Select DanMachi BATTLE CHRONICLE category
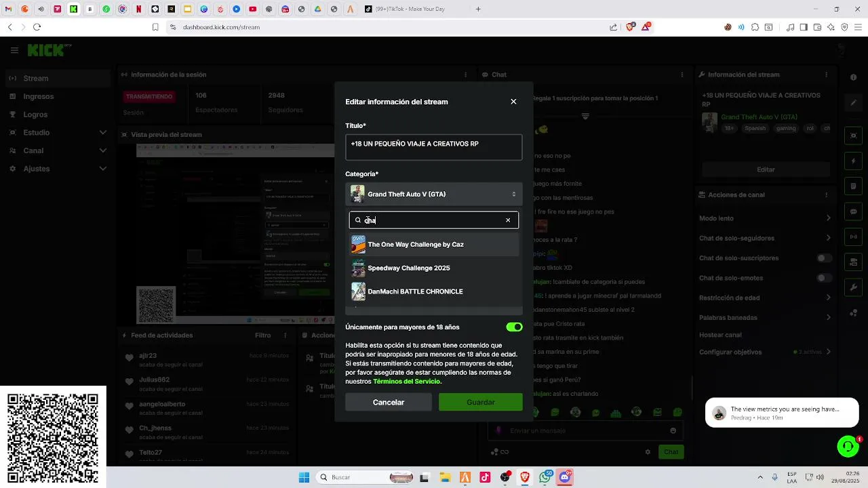Screen dimensions: 868x488 (434, 291)
